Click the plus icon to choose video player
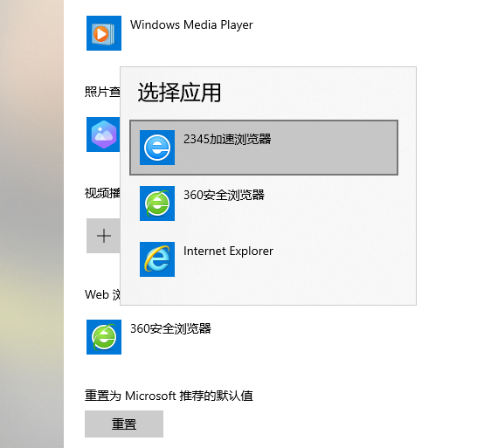Image resolution: width=491 pixels, height=448 pixels. pos(103,236)
